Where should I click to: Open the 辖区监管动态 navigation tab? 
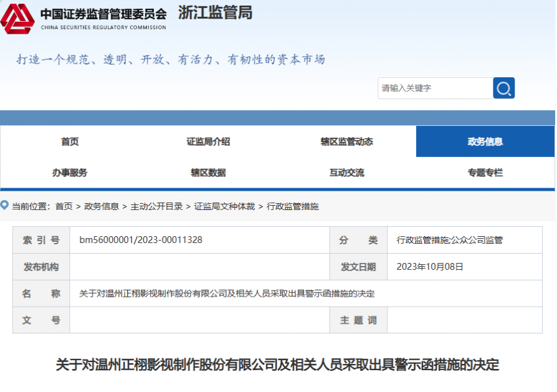pyautogui.click(x=346, y=141)
